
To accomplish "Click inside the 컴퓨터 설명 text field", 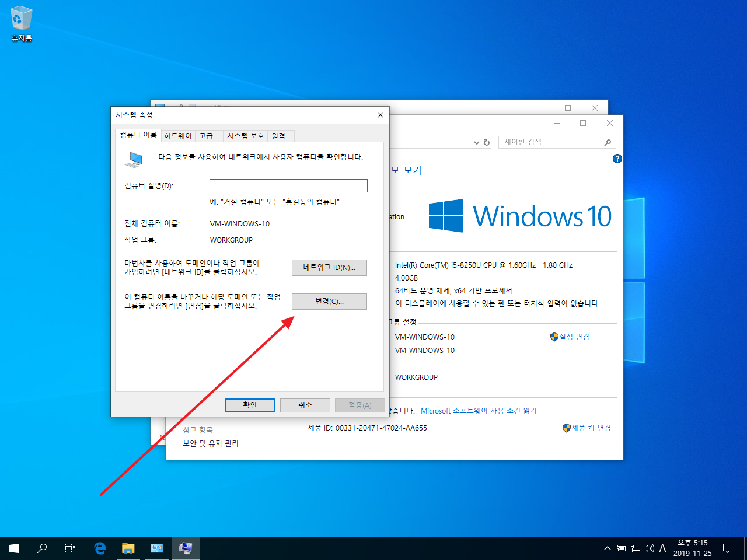I will pos(288,185).
